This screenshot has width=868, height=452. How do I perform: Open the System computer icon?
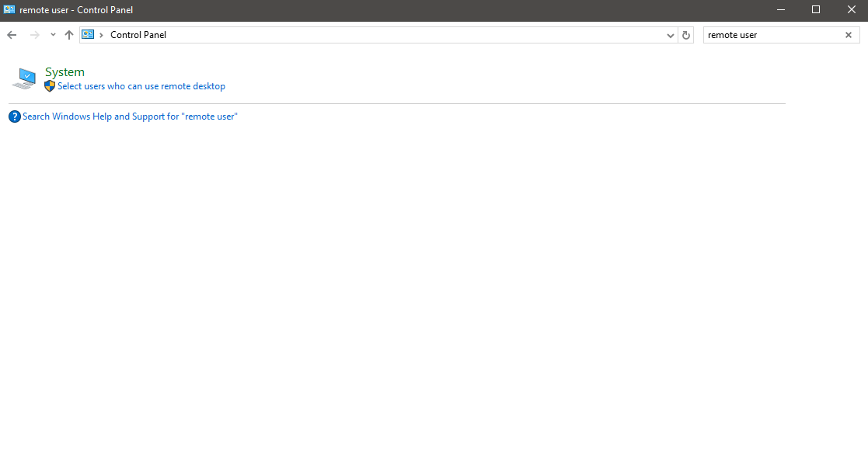coord(24,78)
